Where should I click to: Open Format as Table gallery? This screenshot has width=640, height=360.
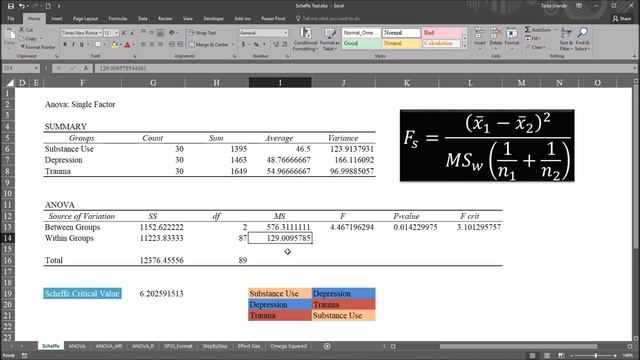pyautogui.click(x=329, y=40)
